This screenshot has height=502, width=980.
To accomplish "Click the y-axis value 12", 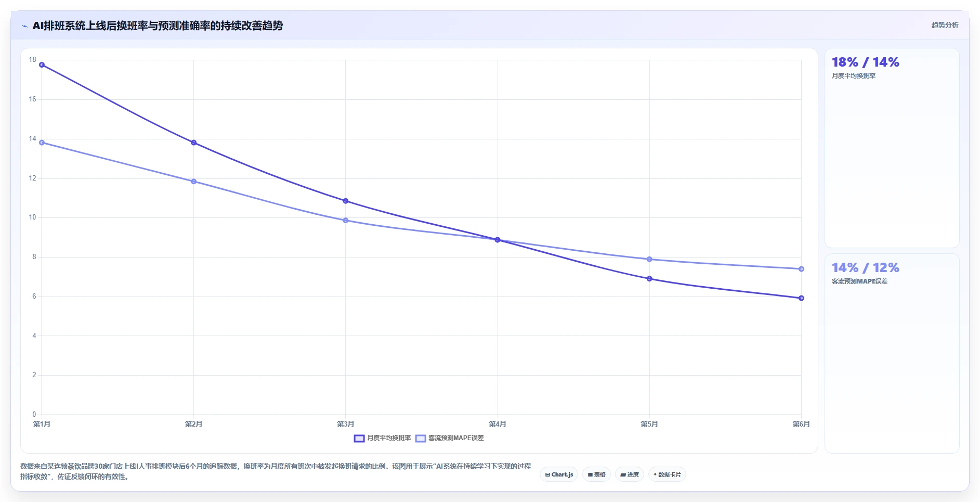I will click(x=32, y=178).
